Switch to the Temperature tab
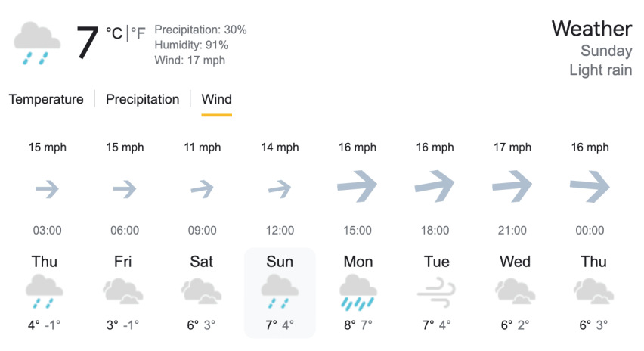The height and width of the screenshot is (351, 644). 46,100
